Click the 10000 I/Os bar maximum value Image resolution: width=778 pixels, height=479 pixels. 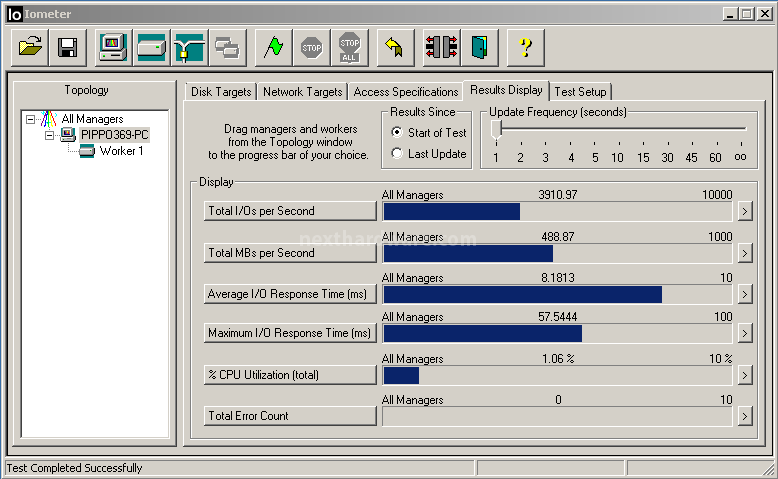(x=717, y=195)
